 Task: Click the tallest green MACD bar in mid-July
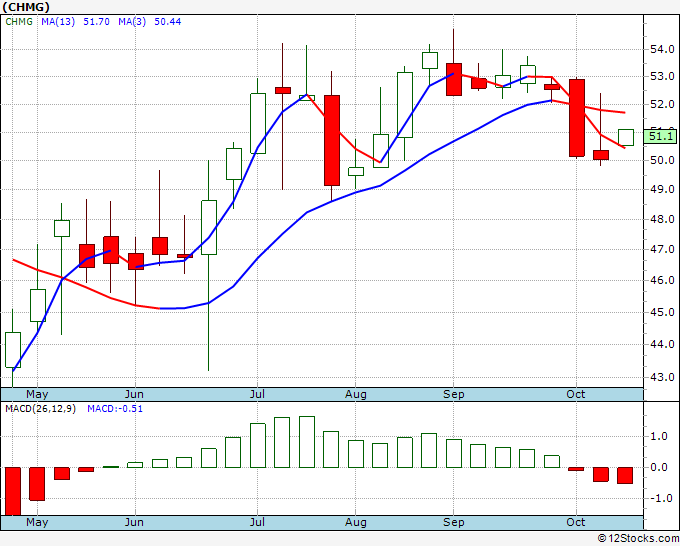point(307,442)
